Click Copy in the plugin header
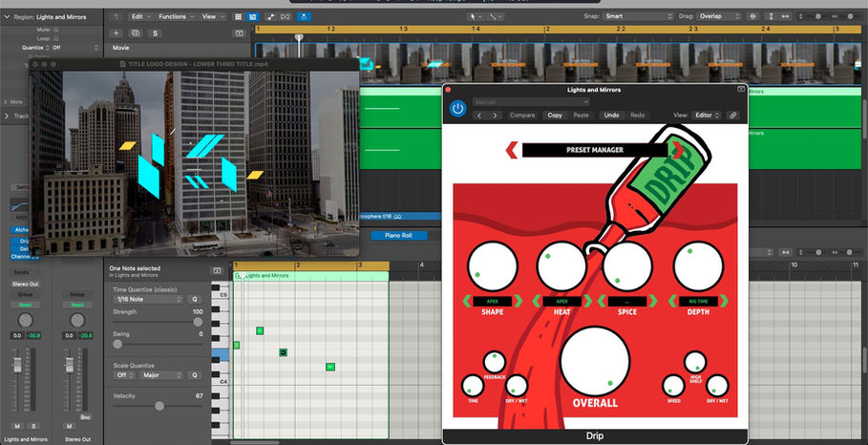 click(x=555, y=116)
